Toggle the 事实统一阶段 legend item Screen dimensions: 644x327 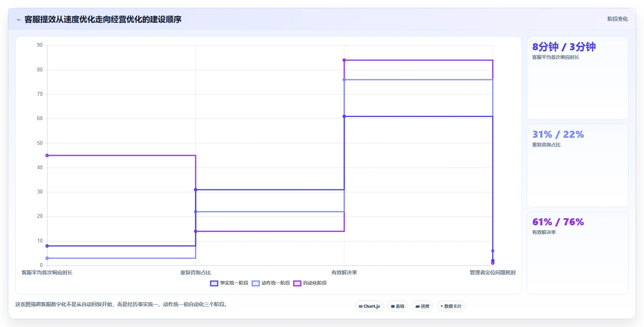coord(229,283)
